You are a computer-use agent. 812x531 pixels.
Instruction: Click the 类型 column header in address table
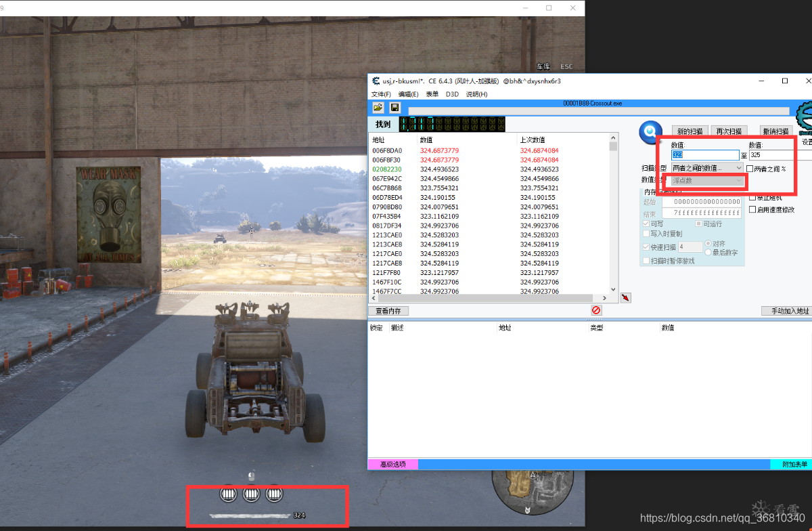(x=596, y=328)
